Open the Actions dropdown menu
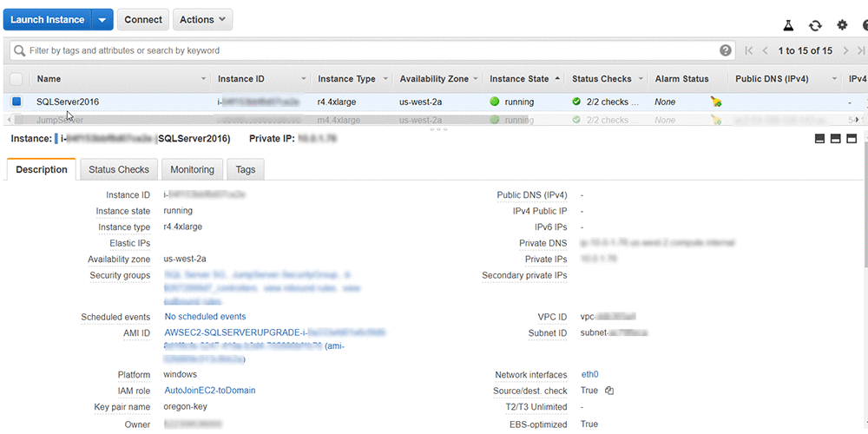The image size is (868, 434). coord(202,20)
